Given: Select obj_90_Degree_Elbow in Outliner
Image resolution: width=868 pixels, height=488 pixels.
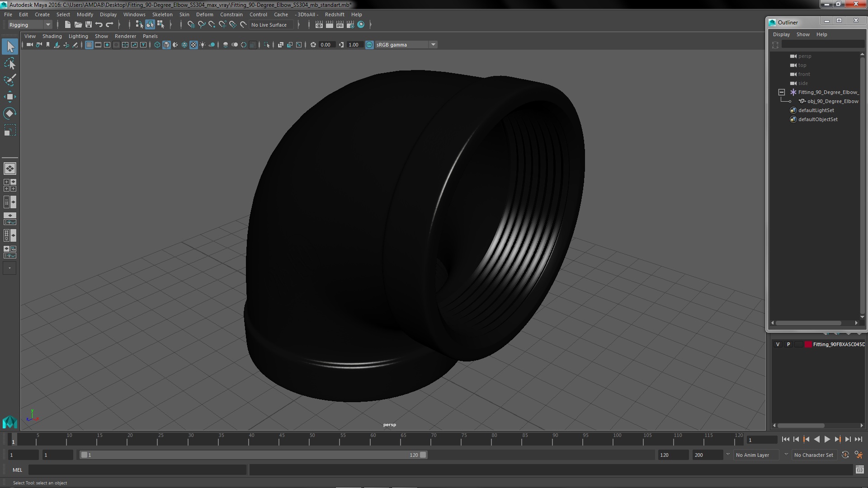Looking at the screenshot, I should (832, 101).
